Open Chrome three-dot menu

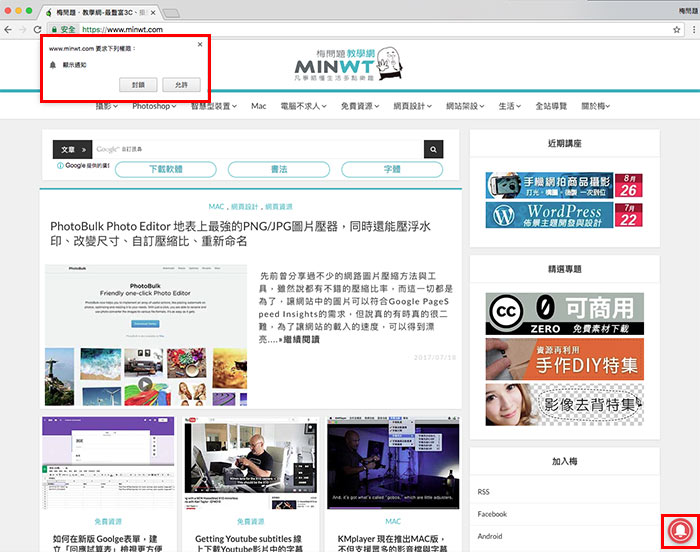[694, 29]
